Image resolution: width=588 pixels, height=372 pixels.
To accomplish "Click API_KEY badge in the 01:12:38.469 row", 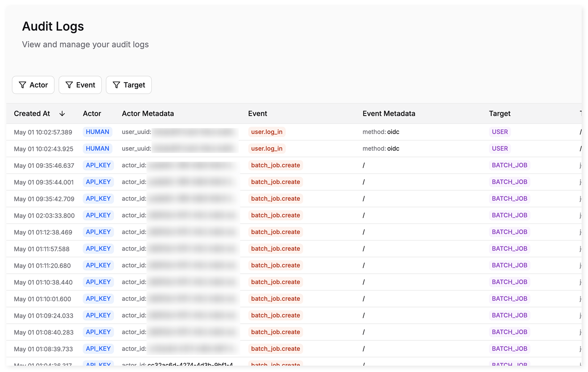I will 98,232.
